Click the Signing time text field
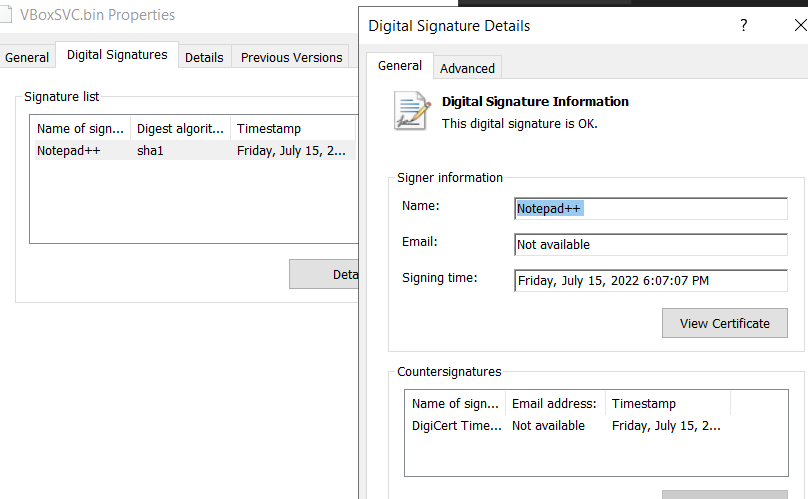The width and height of the screenshot is (808, 499). coord(650,281)
